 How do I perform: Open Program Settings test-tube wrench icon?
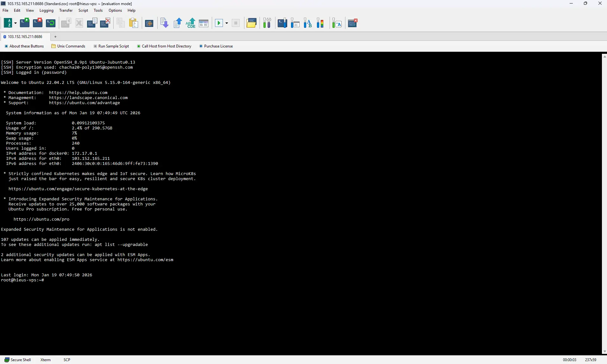tap(267, 23)
